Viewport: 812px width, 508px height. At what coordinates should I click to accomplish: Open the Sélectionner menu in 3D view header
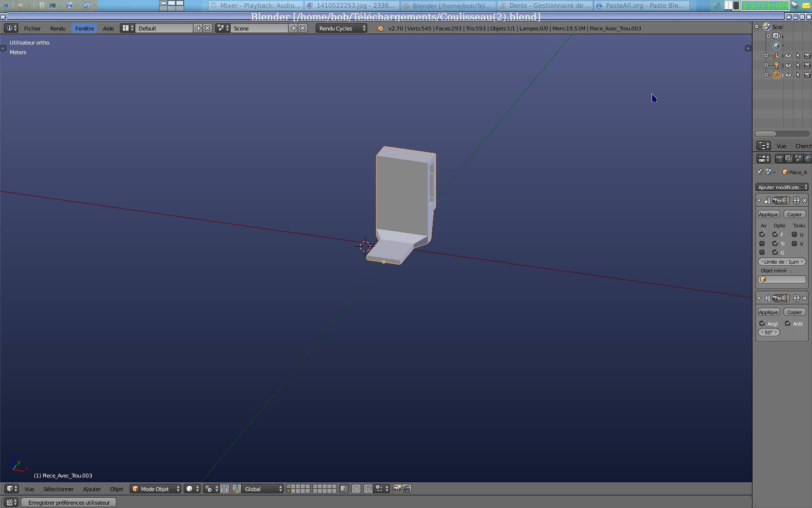point(58,489)
